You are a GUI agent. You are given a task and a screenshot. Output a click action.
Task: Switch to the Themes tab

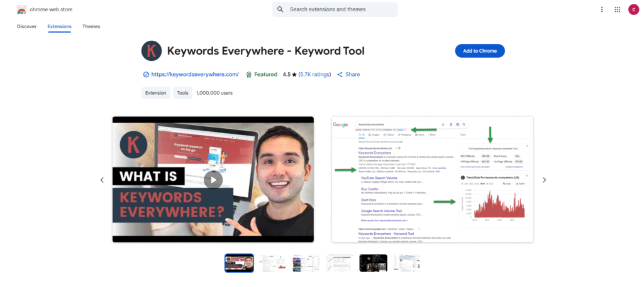click(x=91, y=26)
